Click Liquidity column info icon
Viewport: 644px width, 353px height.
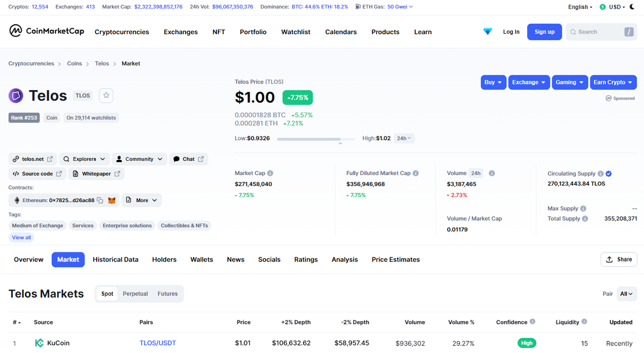(x=584, y=322)
